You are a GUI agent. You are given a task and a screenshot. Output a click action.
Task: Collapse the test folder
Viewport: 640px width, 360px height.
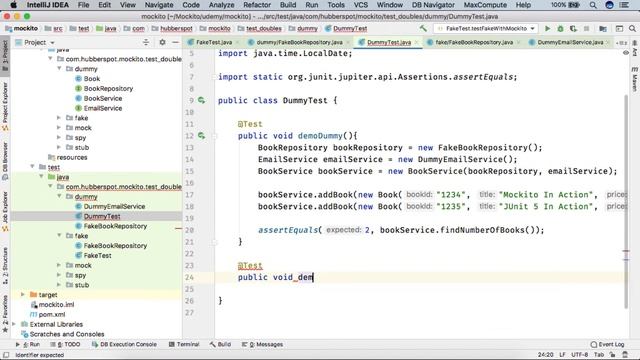click(32, 167)
